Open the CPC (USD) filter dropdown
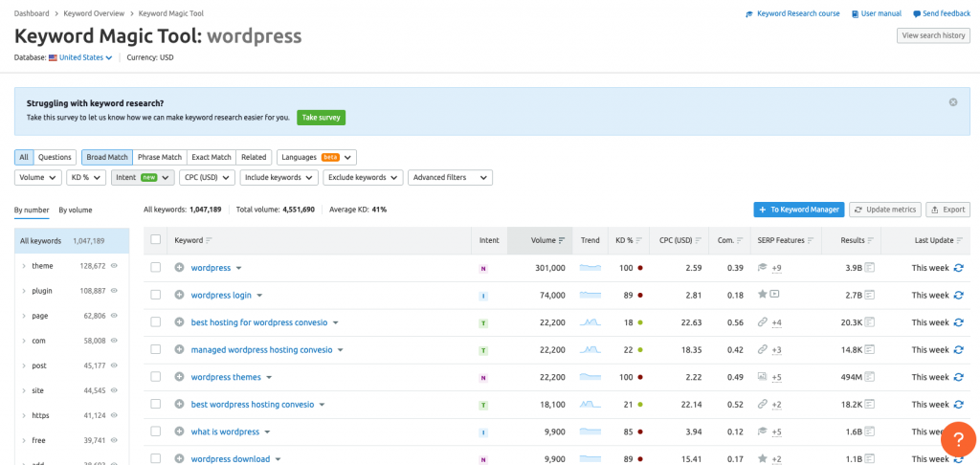Viewport: 980px width, 465px height. pyautogui.click(x=207, y=178)
